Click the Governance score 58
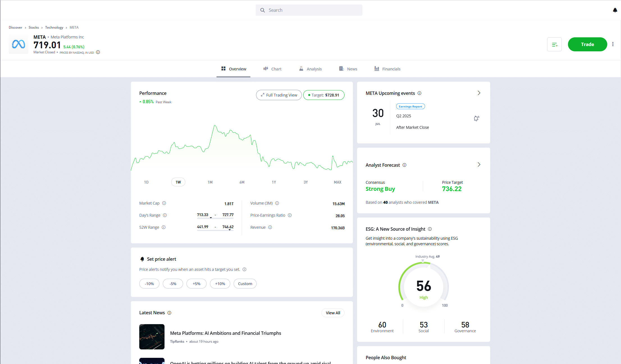The height and width of the screenshot is (364, 621). [x=465, y=325]
